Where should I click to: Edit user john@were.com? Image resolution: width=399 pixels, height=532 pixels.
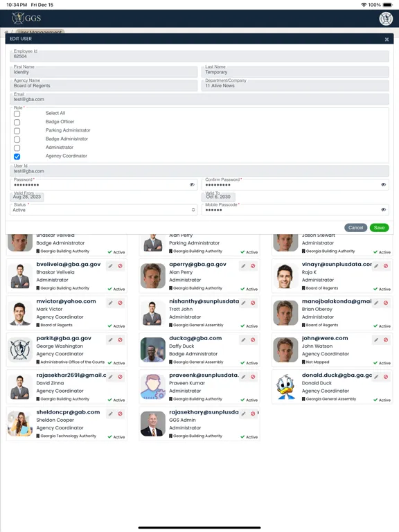(x=376, y=339)
